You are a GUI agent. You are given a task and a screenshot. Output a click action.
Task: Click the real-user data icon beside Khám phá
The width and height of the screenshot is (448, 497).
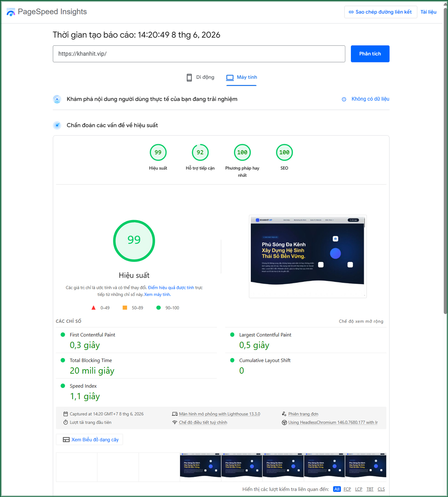tap(57, 99)
